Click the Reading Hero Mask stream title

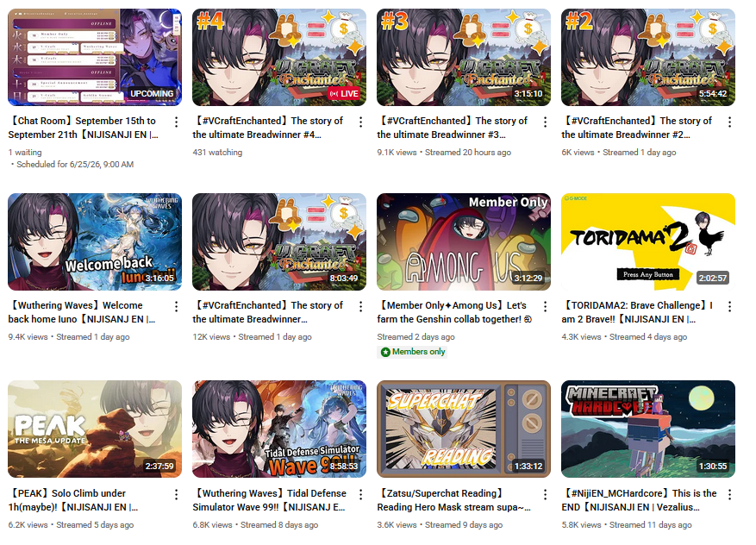pyautogui.click(x=453, y=500)
